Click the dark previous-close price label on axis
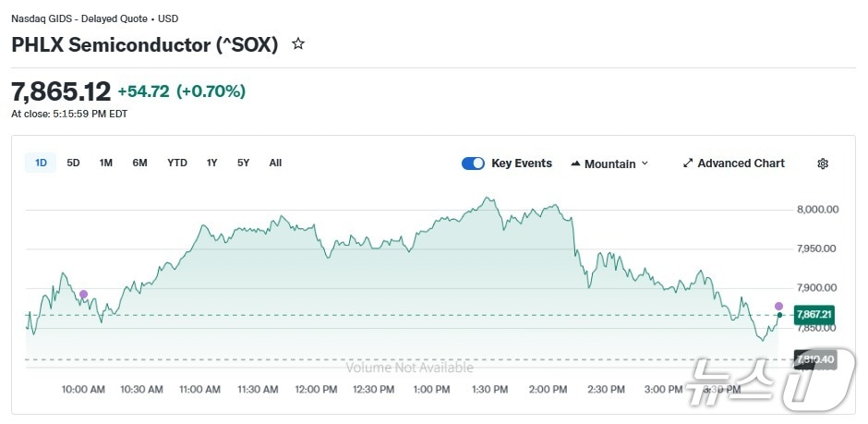868x424 pixels. pos(814,359)
